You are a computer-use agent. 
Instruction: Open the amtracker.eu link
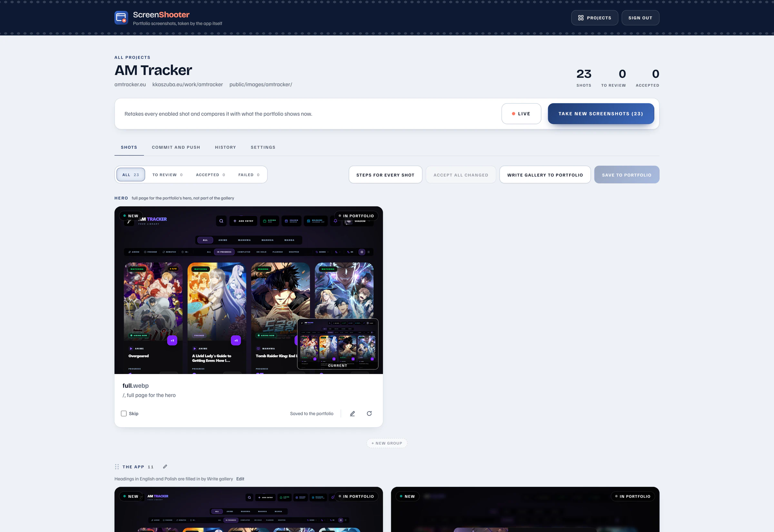(130, 84)
